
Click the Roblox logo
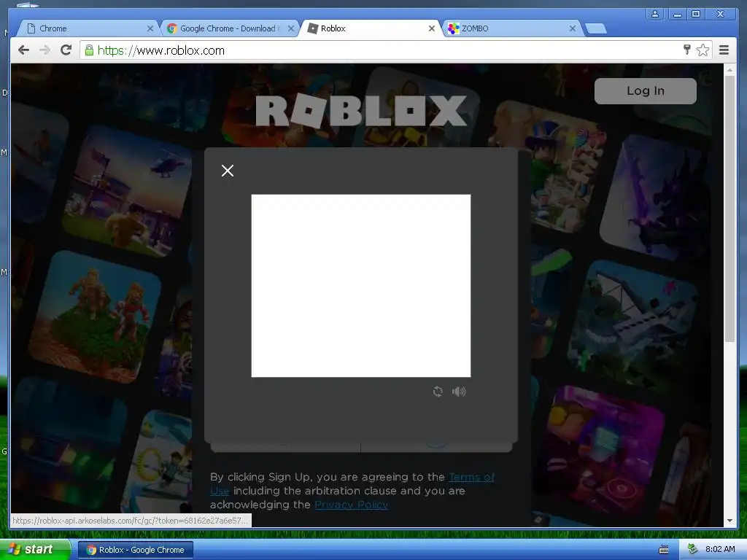click(361, 111)
